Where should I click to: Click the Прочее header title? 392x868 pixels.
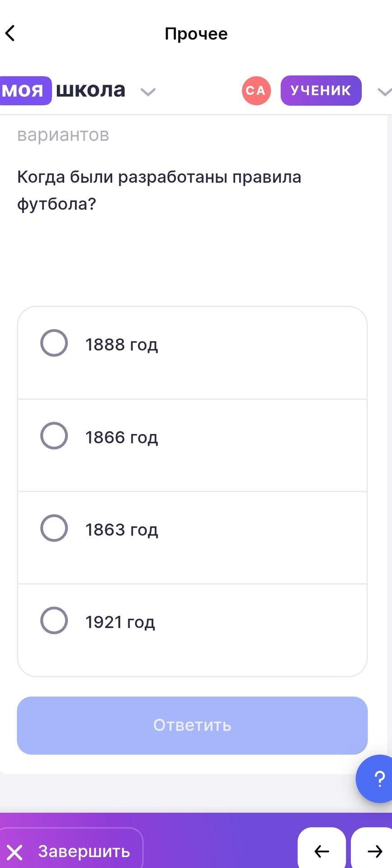[x=196, y=33]
